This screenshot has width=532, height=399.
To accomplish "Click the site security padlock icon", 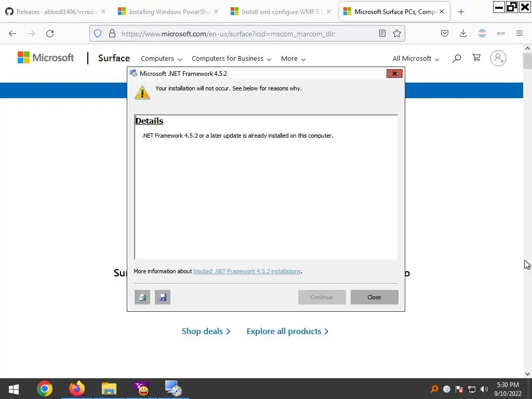I will pyautogui.click(x=112, y=33).
